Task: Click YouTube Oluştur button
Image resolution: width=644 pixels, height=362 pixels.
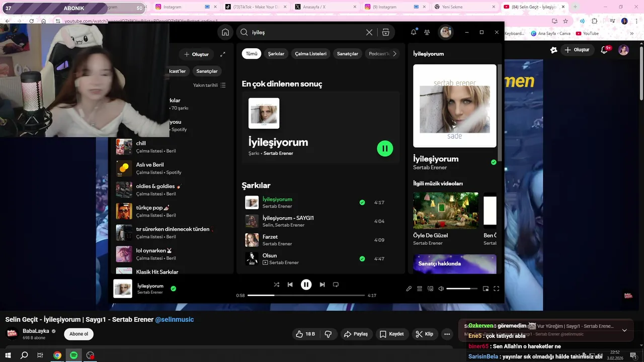Action: coord(577,50)
